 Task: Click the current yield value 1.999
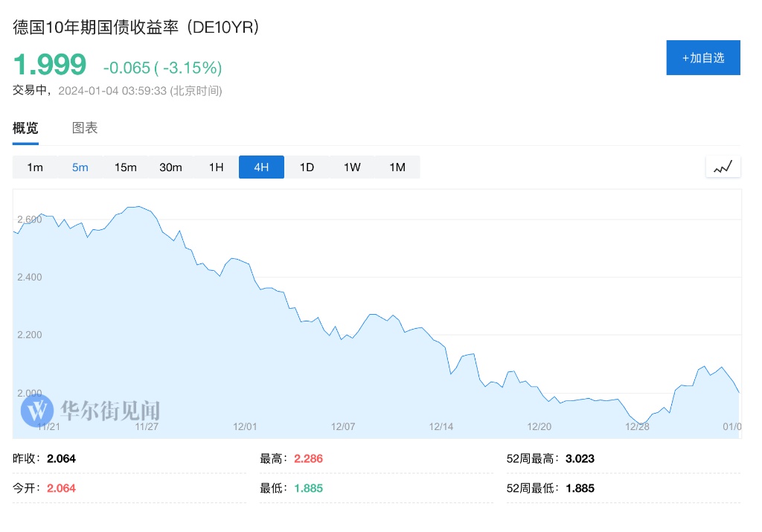(50, 65)
